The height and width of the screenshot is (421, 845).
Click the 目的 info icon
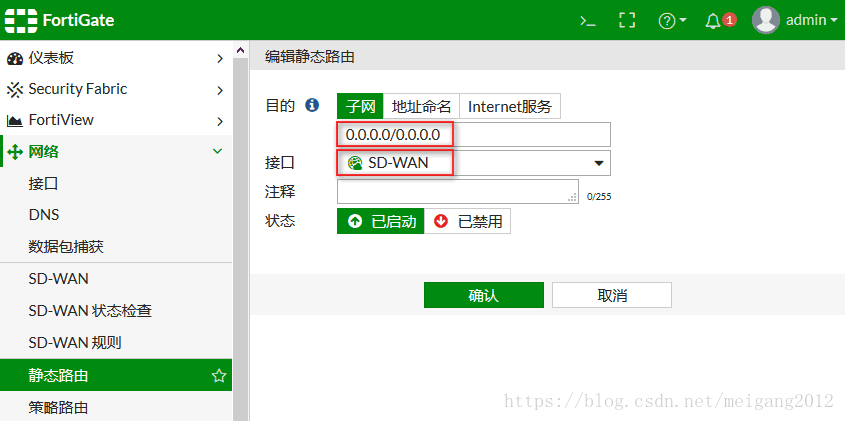pos(312,105)
